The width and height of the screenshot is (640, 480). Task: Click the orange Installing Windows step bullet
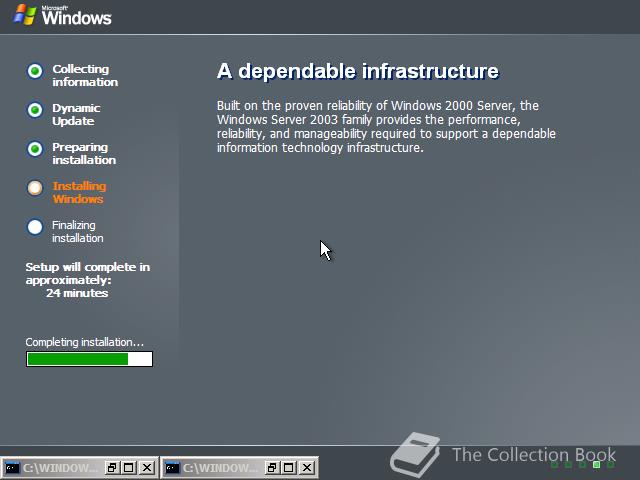click(x=35, y=188)
